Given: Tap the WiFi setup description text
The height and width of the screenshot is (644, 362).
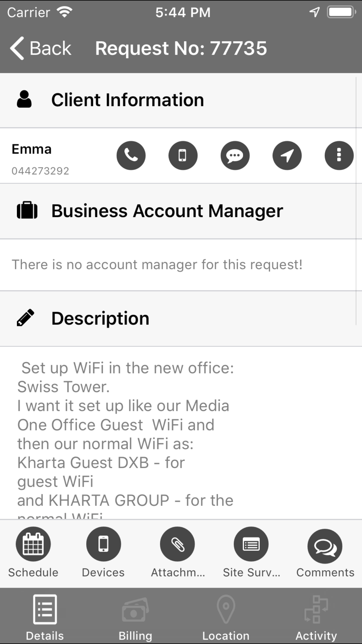Looking at the screenshot, I should 125,434.
